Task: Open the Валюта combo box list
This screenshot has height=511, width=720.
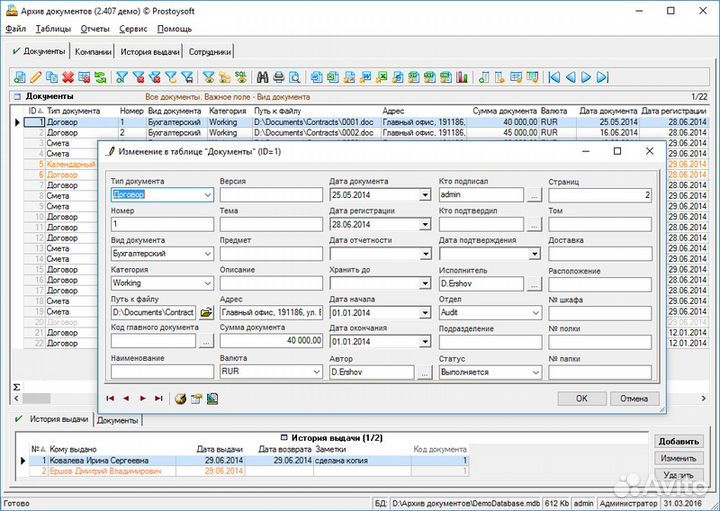Action: (316, 372)
